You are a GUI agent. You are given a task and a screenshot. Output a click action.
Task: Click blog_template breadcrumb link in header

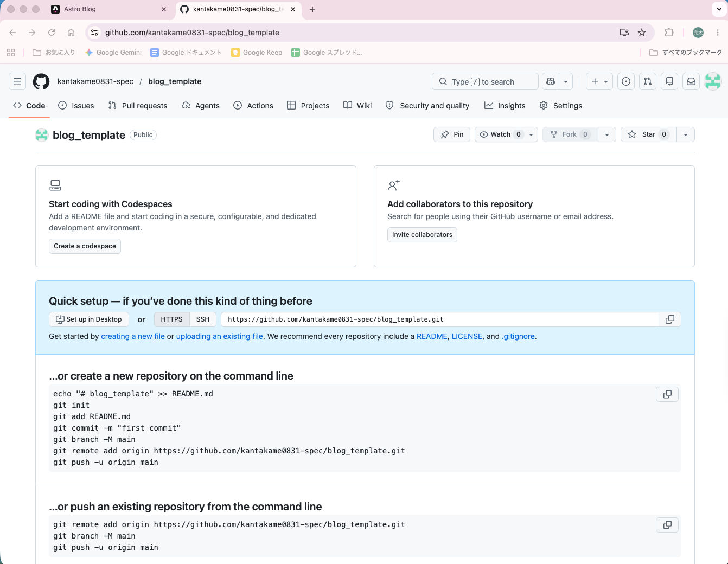(175, 81)
